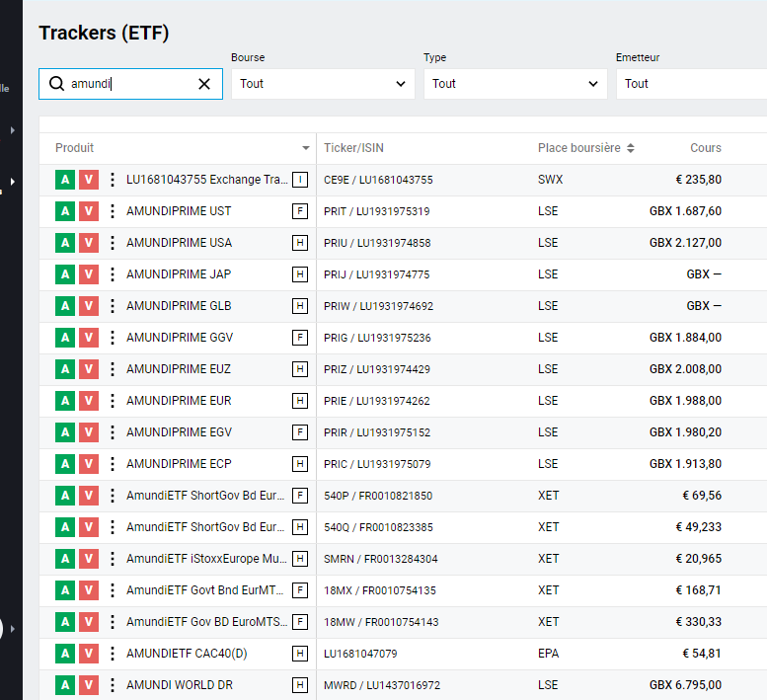The height and width of the screenshot is (700, 767).
Task: Click the F badge on AMUNDIPRIME UST row
Action: pyautogui.click(x=300, y=211)
